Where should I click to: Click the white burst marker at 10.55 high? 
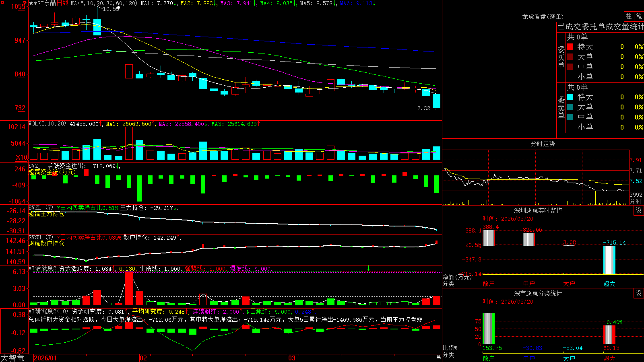click(118, 8)
